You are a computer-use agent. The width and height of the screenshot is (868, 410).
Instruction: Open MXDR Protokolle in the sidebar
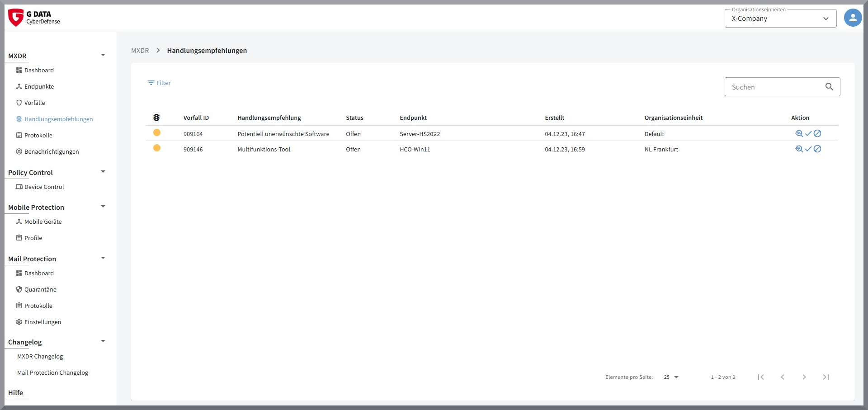[34, 135]
